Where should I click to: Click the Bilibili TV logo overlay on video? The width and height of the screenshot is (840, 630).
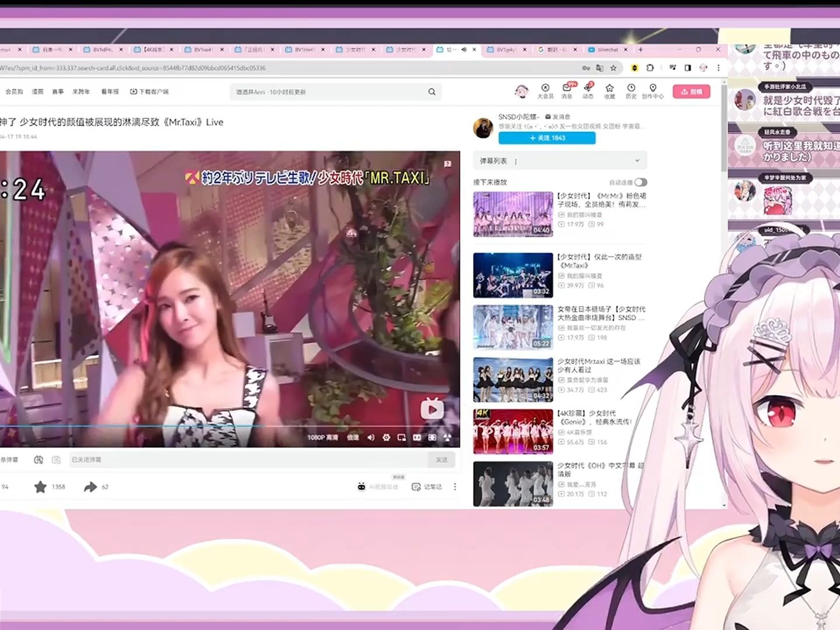[432, 409]
